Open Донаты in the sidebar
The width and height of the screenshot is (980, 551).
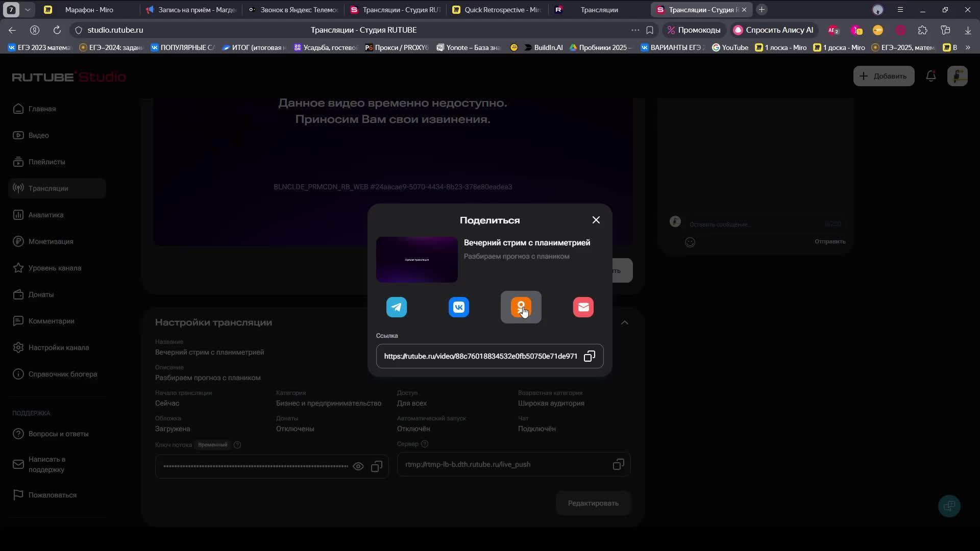57,294
